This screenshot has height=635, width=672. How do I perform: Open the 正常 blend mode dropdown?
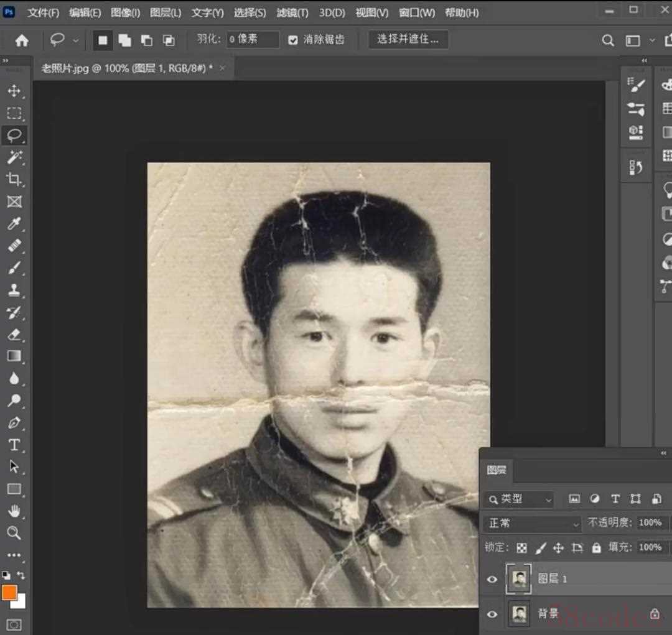pyautogui.click(x=533, y=523)
